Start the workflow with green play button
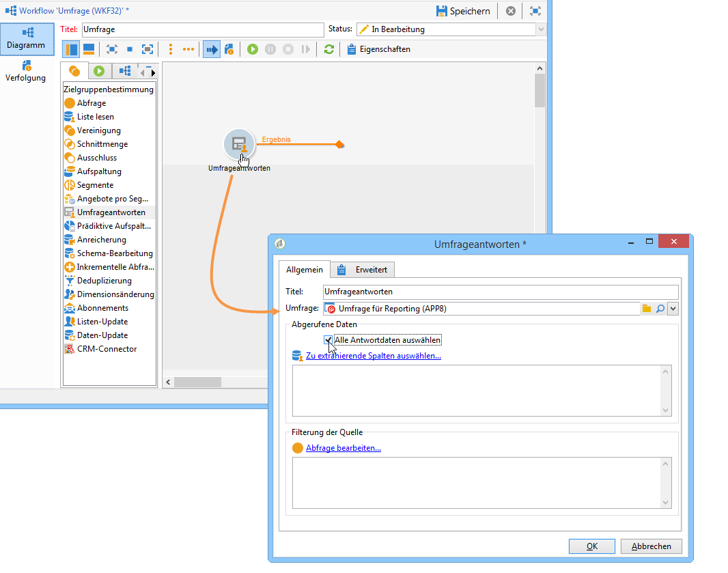Screen dimensions: 728x573 click(253, 49)
